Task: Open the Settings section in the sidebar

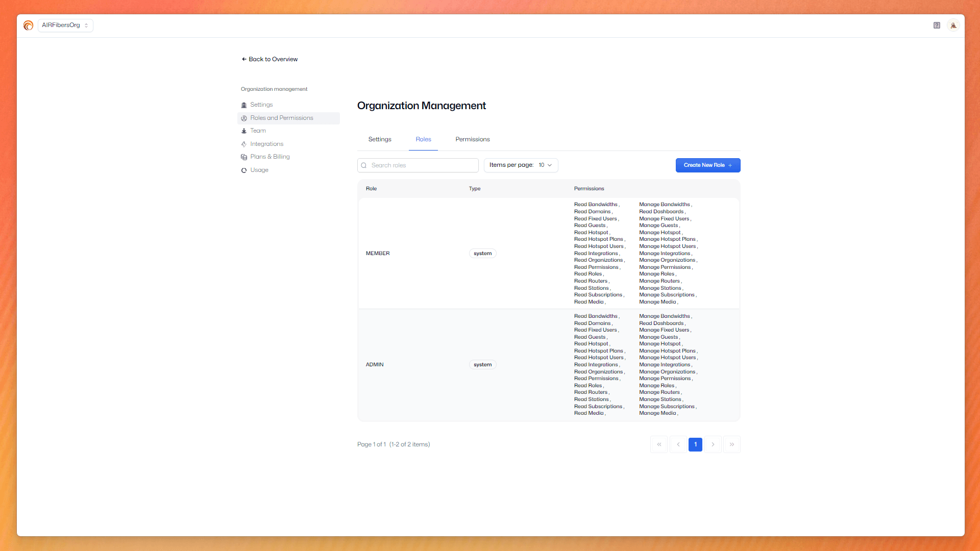Action: [244, 105]
